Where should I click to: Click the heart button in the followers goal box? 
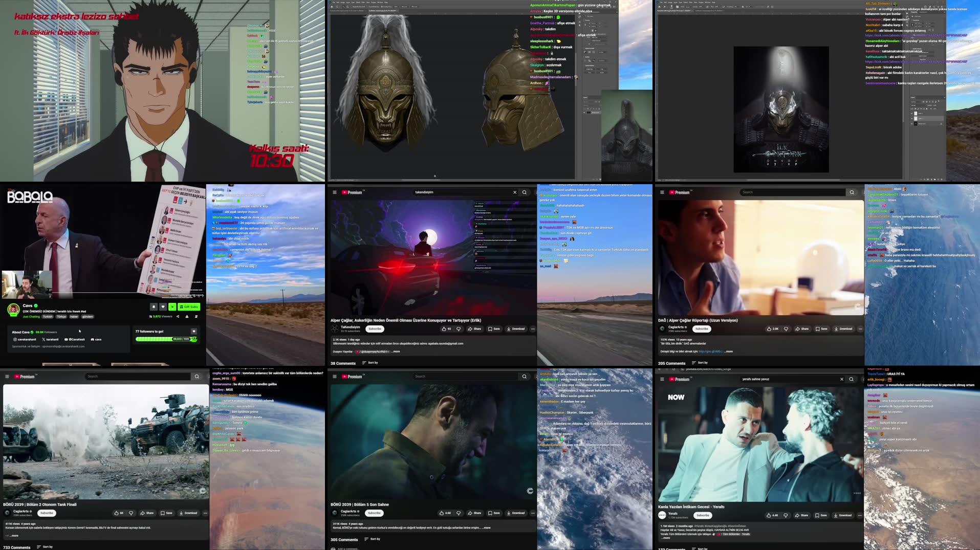point(194,332)
